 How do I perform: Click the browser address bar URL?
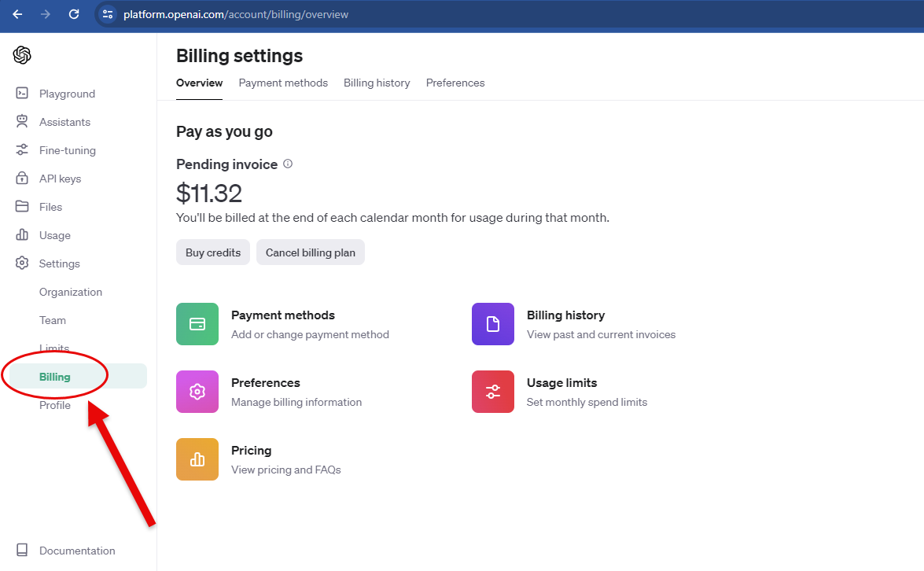click(236, 14)
